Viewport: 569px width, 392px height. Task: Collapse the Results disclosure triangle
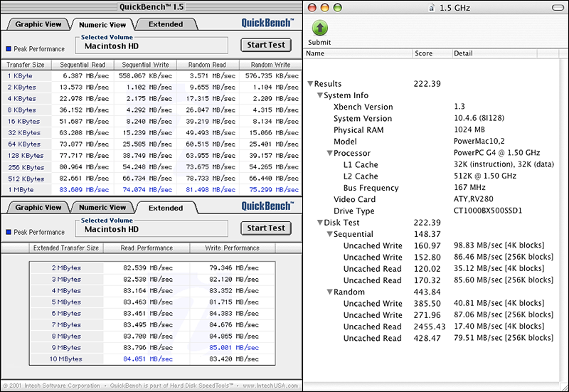click(x=311, y=84)
